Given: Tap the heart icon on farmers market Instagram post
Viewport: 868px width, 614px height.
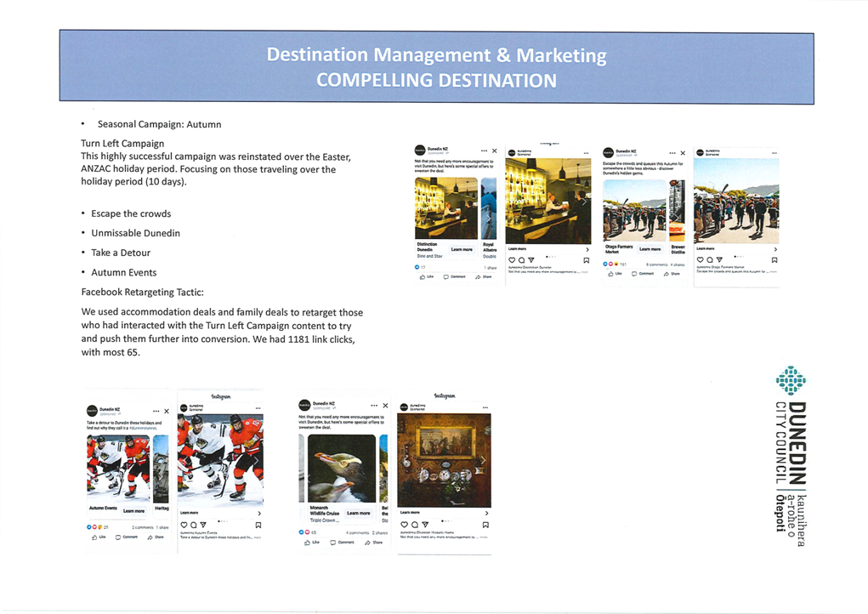Looking at the screenshot, I should coord(701,260).
